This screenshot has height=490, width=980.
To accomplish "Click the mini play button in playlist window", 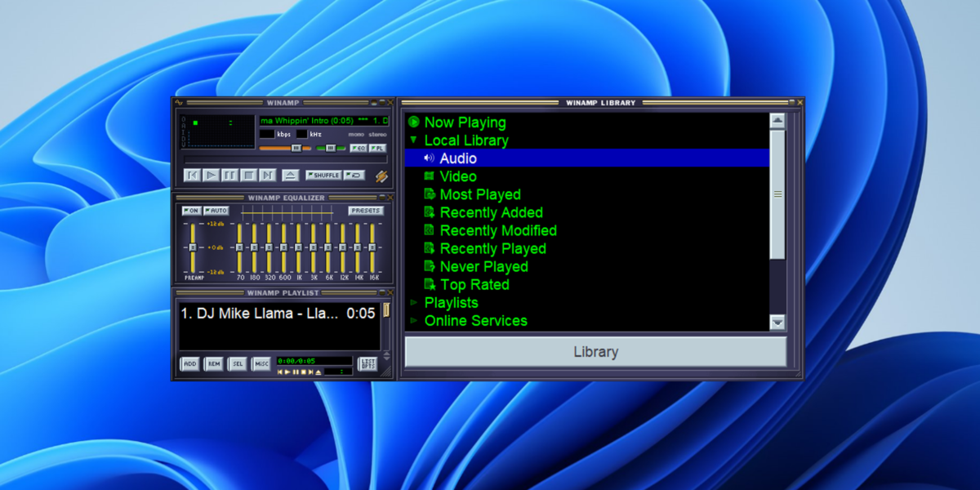I will tap(287, 372).
